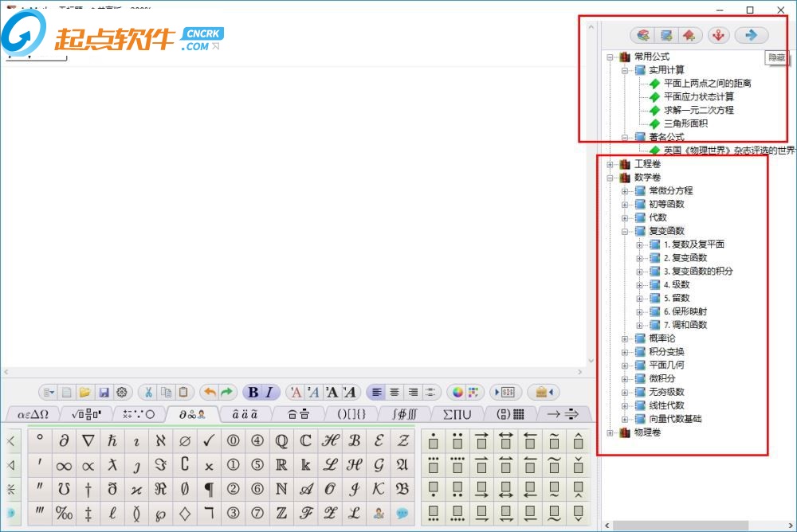
Task: Select the 线性代数 chapter
Action: click(x=666, y=405)
